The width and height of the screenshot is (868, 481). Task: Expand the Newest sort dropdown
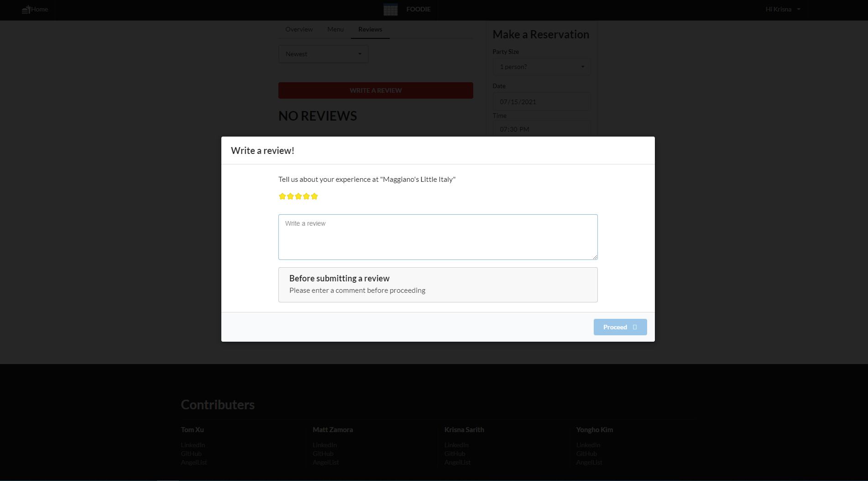[x=323, y=54]
